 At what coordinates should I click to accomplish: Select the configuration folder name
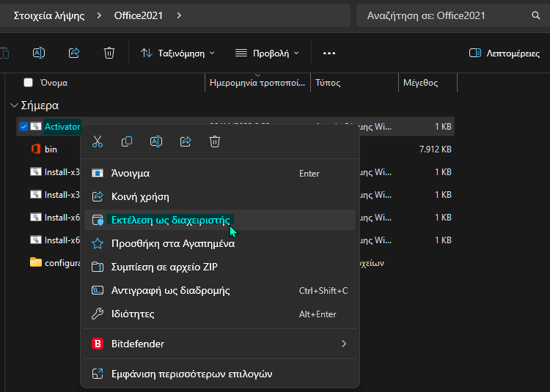[x=62, y=263]
